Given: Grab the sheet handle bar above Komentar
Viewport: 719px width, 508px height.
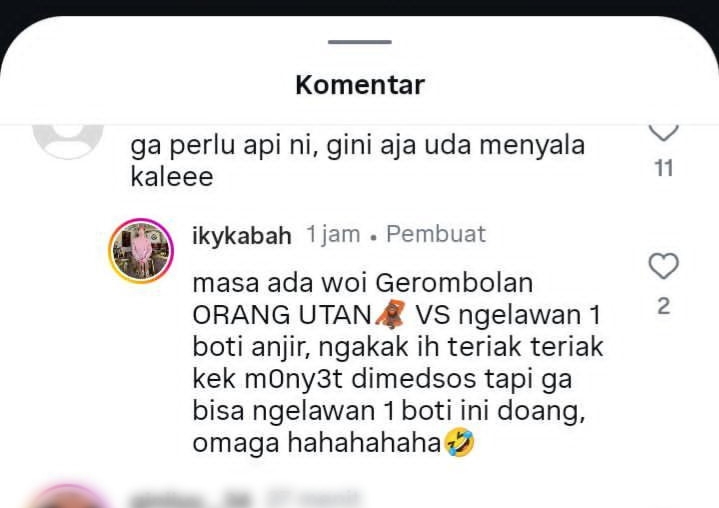Looking at the screenshot, I should [x=360, y=42].
